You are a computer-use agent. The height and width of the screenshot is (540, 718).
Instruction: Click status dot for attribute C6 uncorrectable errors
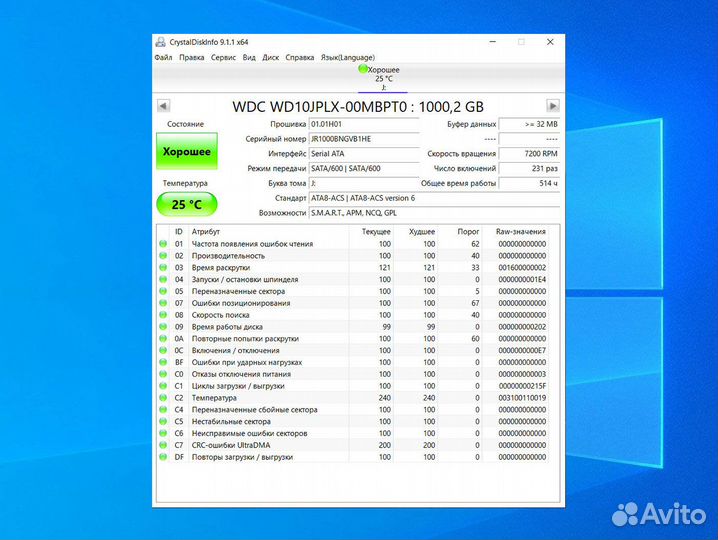(x=163, y=433)
